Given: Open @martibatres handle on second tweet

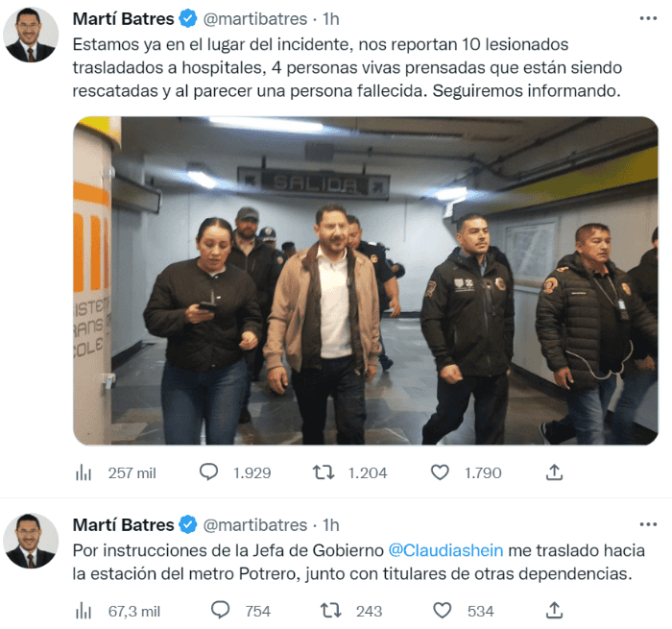Looking at the screenshot, I should pos(255,525).
